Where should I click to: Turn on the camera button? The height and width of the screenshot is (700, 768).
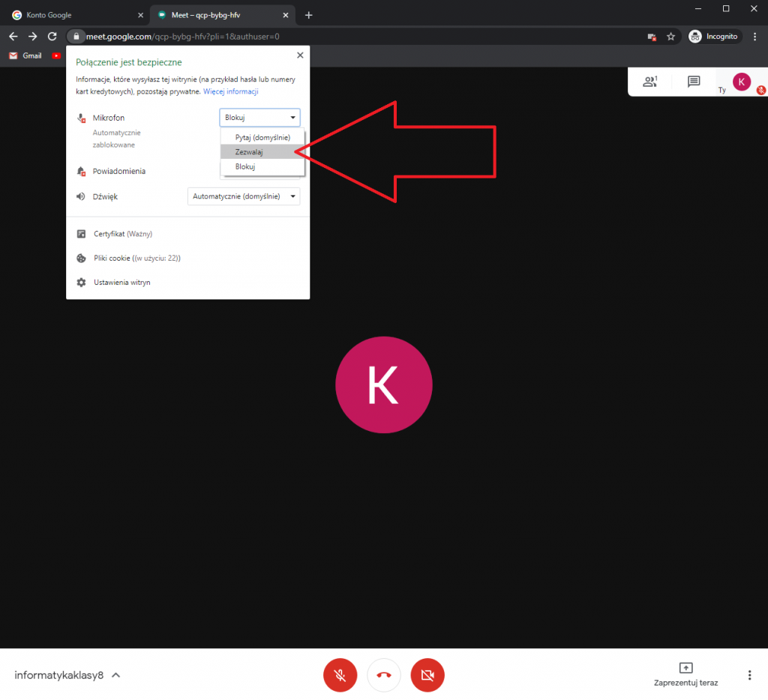[x=427, y=675]
